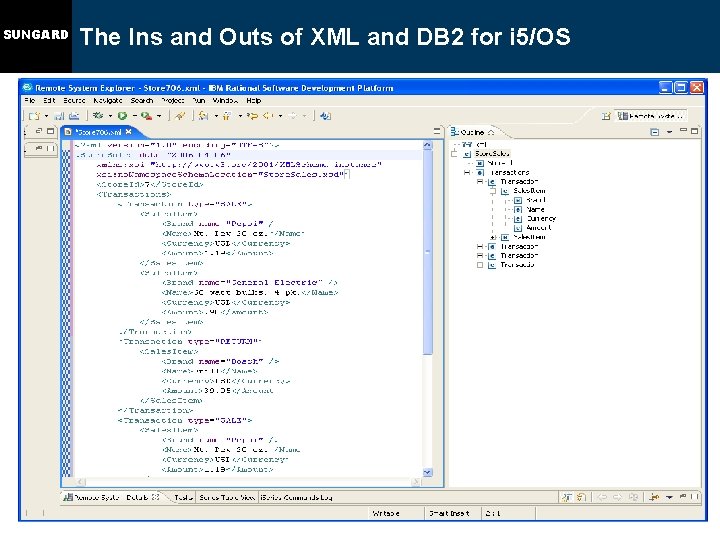This screenshot has width=720, height=540.
Task: Switch to the iSeries Commands Log tab
Action: pyautogui.click(x=296, y=497)
